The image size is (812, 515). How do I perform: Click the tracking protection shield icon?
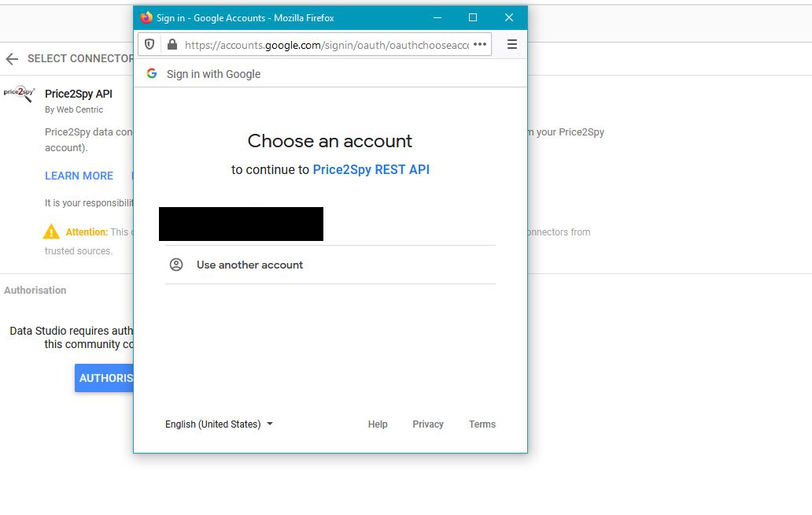point(149,45)
